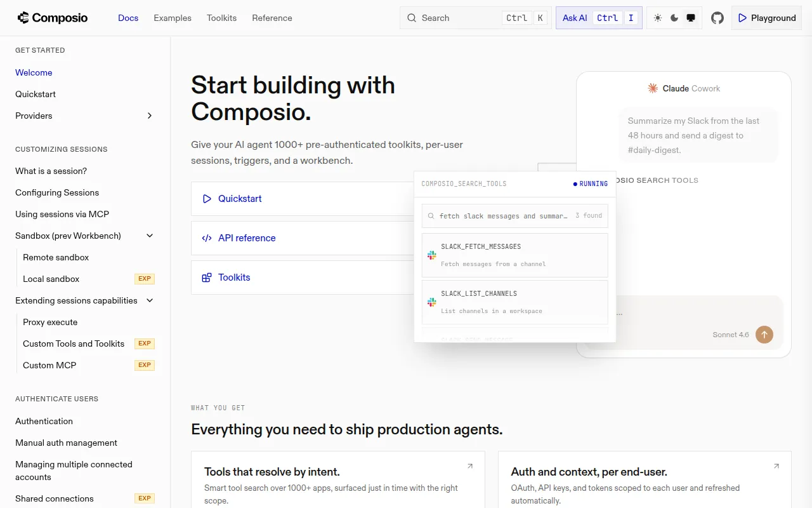The height and width of the screenshot is (508, 812).
Task: Click the EXP badge beside Local sandbox
Action: 145,279
